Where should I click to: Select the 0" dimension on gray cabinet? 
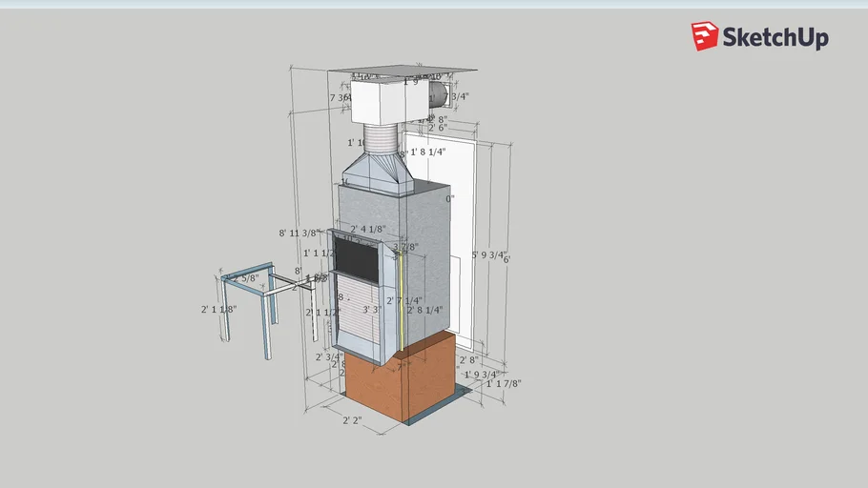coord(450,198)
